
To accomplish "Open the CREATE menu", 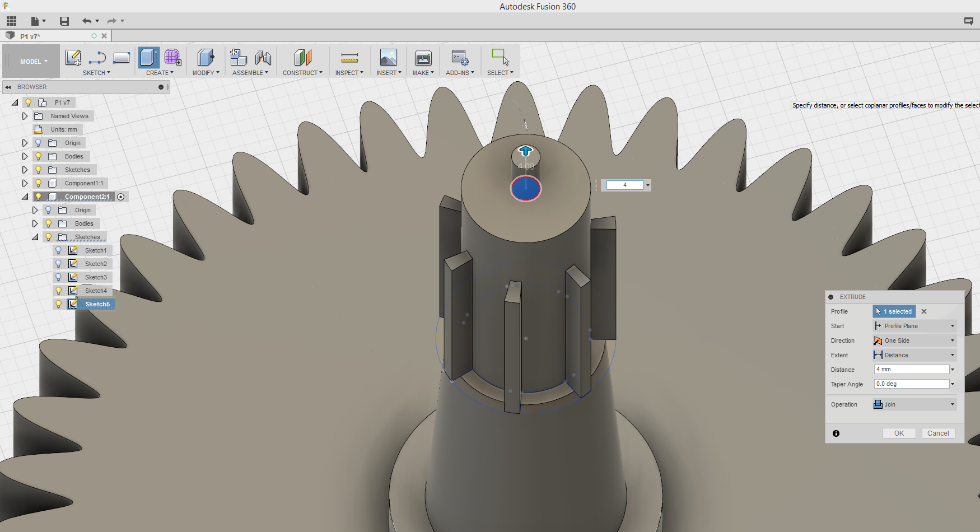I will pyautogui.click(x=160, y=73).
